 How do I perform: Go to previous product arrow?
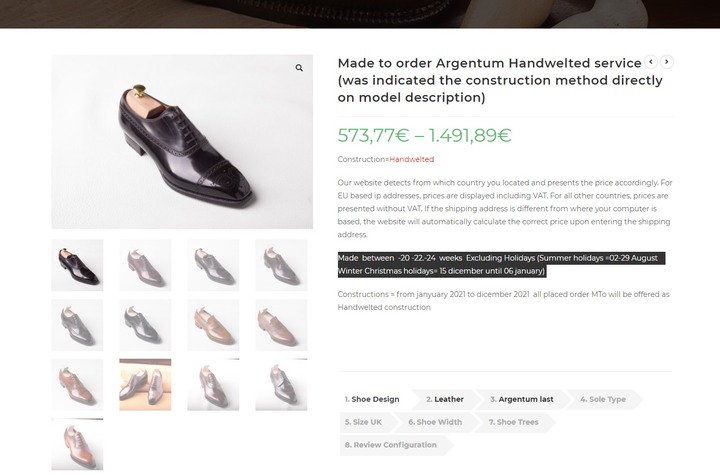click(651, 62)
